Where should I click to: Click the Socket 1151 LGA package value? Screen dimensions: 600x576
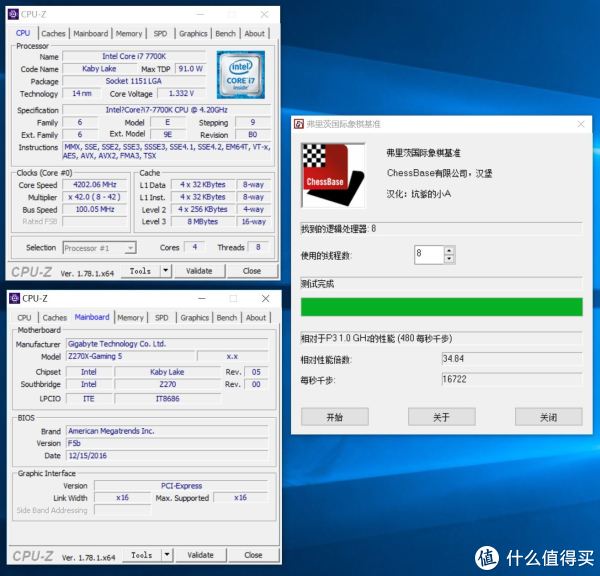(x=134, y=81)
